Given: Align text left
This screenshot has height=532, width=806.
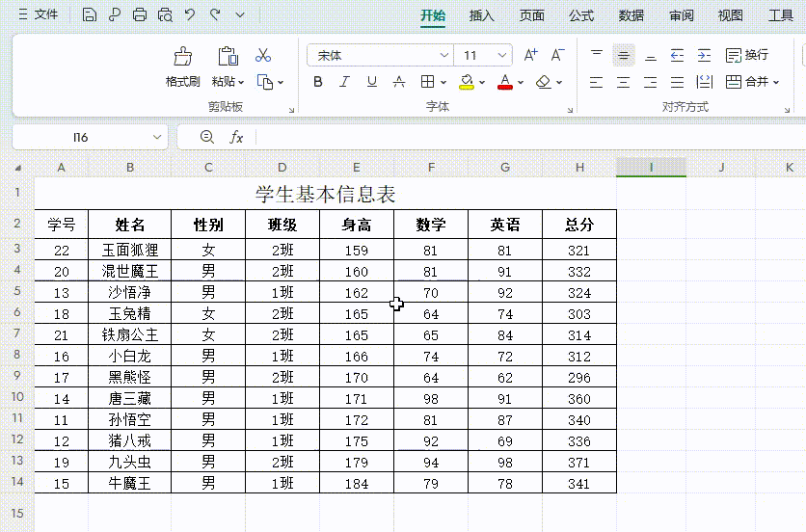Looking at the screenshot, I should 596,82.
